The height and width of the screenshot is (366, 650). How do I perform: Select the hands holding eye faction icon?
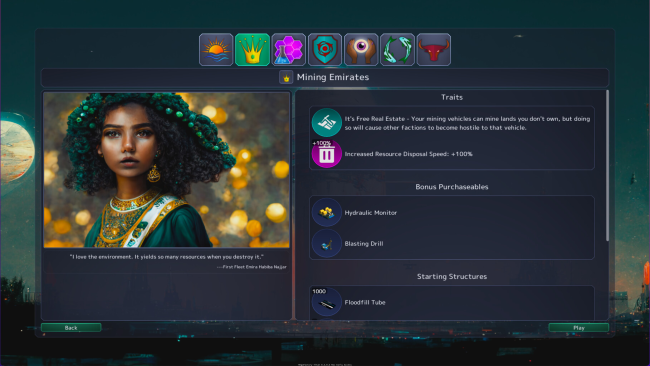click(x=361, y=50)
